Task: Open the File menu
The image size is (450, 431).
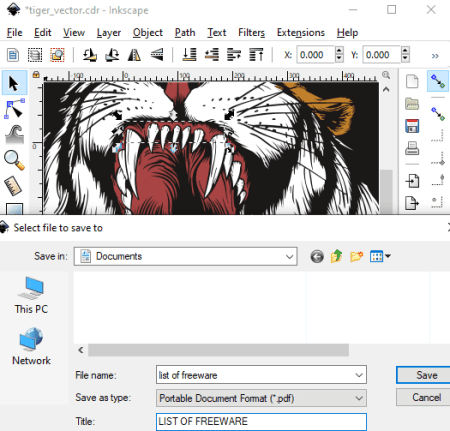Action: click(x=14, y=33)
